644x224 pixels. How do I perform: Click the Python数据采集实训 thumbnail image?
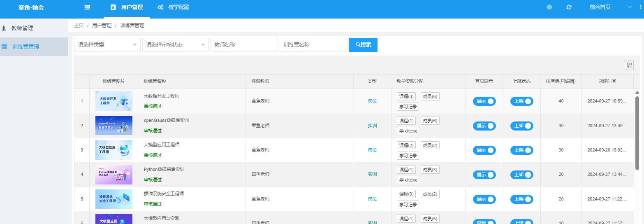[114, 175]
